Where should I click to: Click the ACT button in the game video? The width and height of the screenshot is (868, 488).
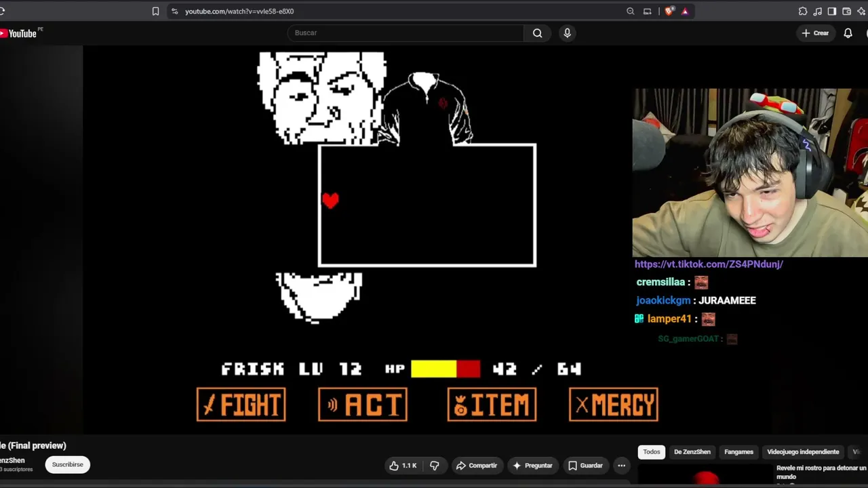click(363, 405)
